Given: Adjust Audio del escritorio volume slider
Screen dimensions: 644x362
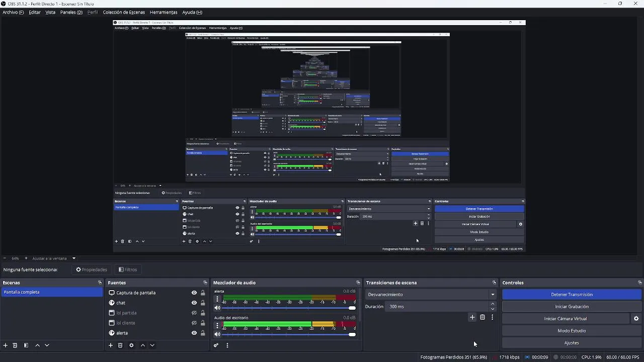Looking at the screenshot, I should pyautogui.click(x=289, y=334).
